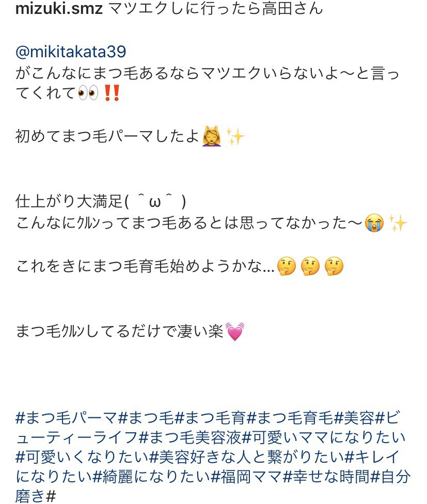The width and height of the screenshot is (427, 504).
Task: Tap the #福岡ママ hashtag
Action: (x=246, y=477)
